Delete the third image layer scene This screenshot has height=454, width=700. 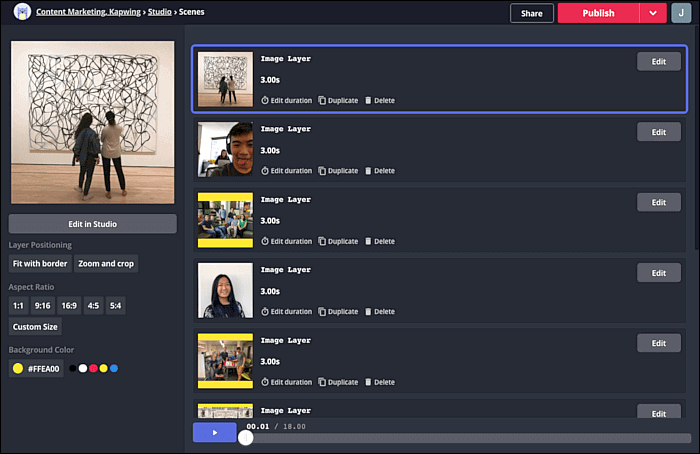(x=380, y=242)
